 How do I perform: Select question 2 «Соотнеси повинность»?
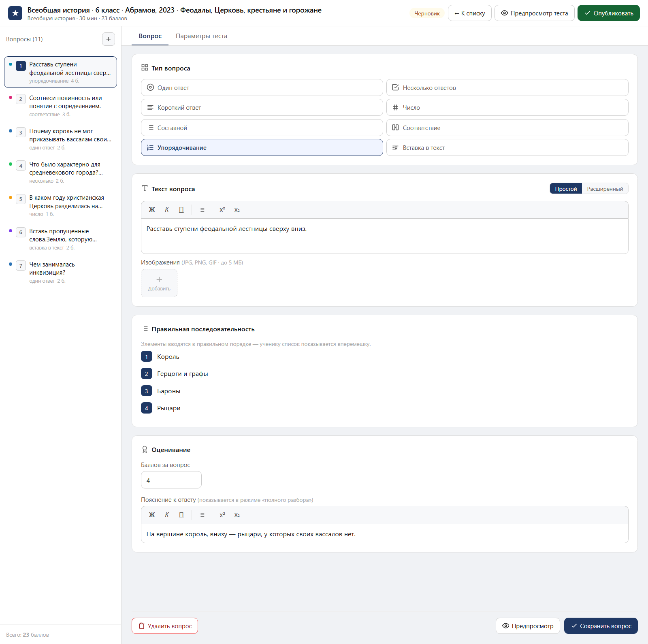point(61,106)
